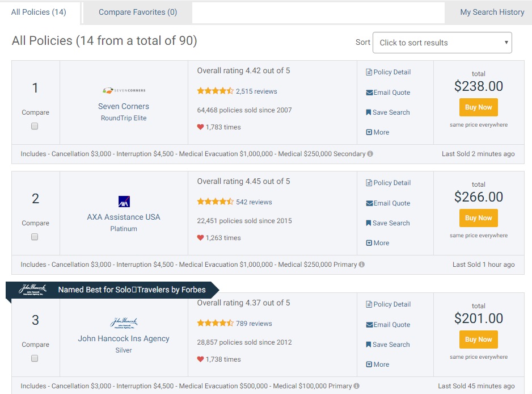Click Email Quote envelope icon for John Hancock Silver
This screenshot has height=394, width=532.
click(369, 325)
